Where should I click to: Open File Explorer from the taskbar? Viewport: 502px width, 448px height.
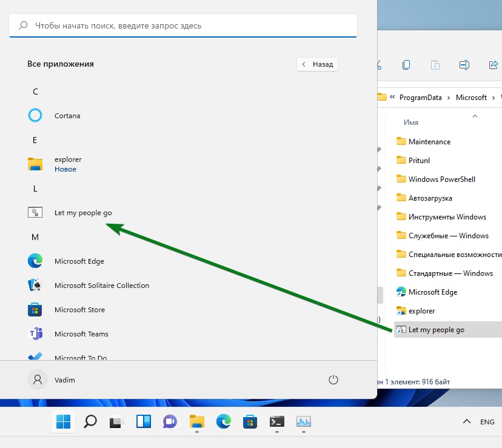[197, 421]
